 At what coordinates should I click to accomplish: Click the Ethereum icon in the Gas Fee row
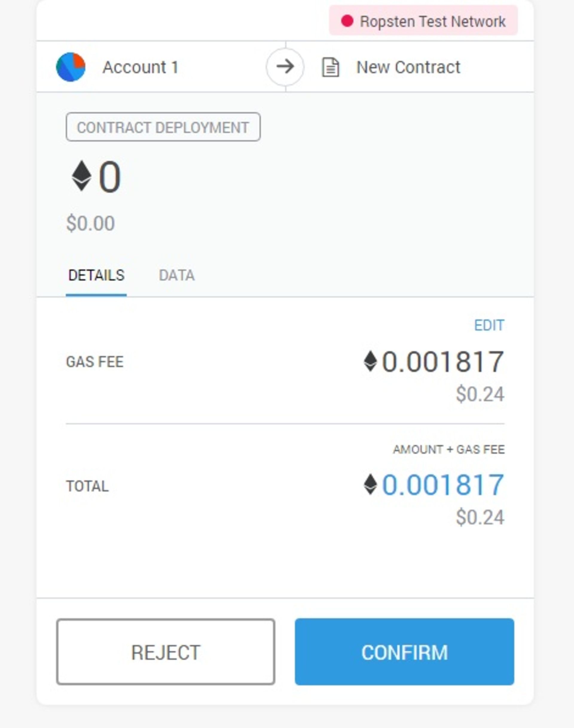tap(370, 362)
